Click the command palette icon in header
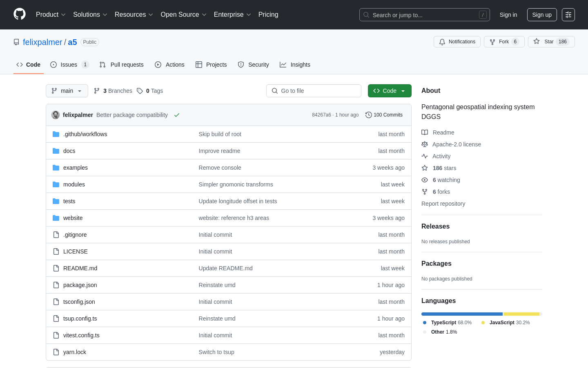 coord(568,15)
